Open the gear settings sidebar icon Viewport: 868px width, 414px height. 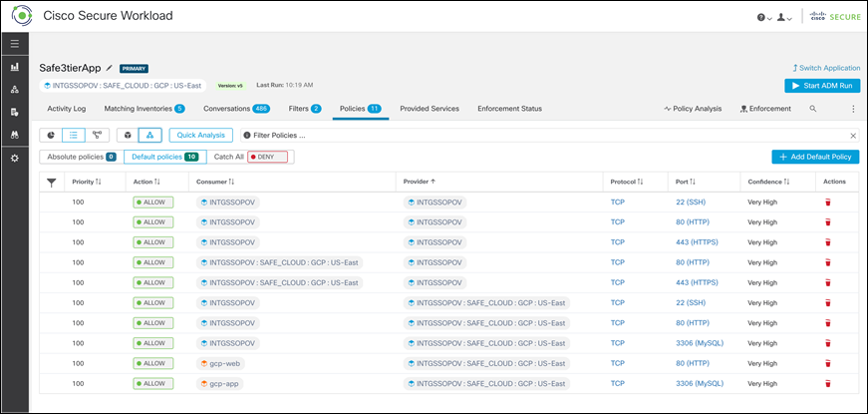(x=14, y=158)
